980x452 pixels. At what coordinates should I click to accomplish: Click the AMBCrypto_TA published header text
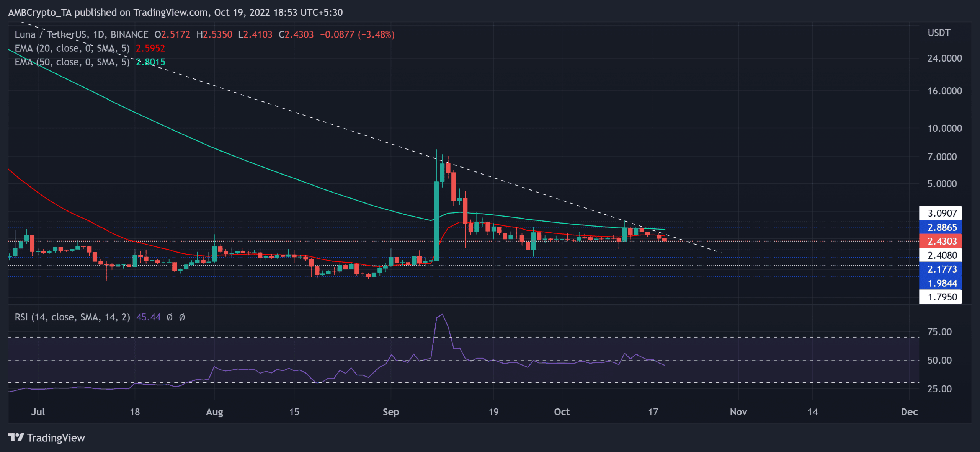175,12
